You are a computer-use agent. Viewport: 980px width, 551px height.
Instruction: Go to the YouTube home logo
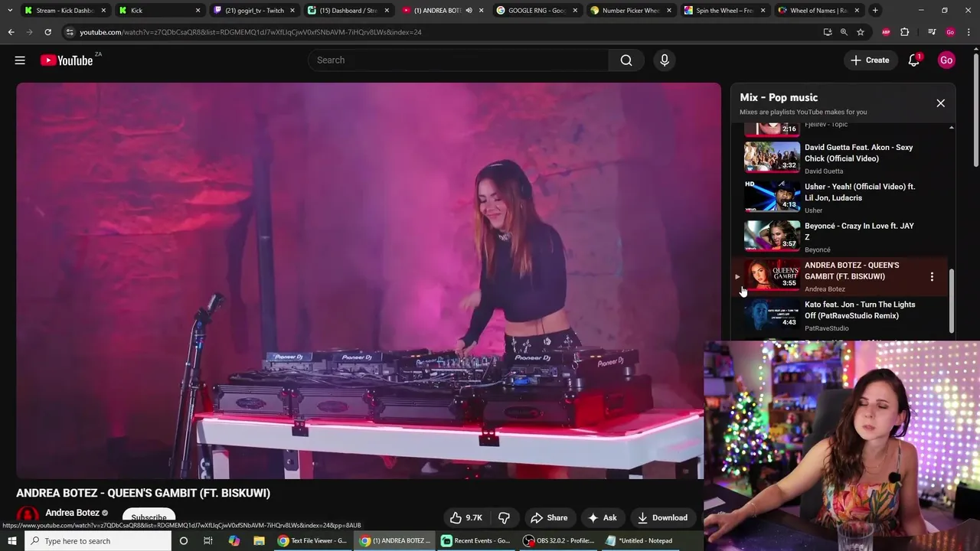(67, 60)
